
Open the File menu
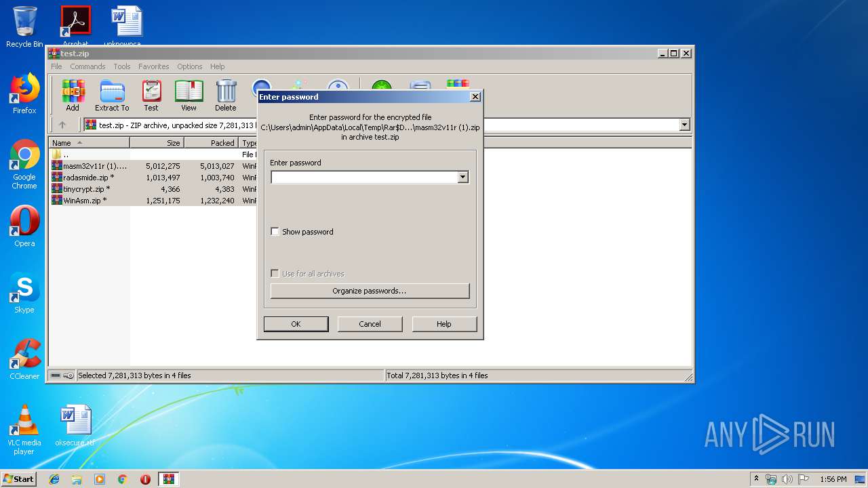point(56,66)
